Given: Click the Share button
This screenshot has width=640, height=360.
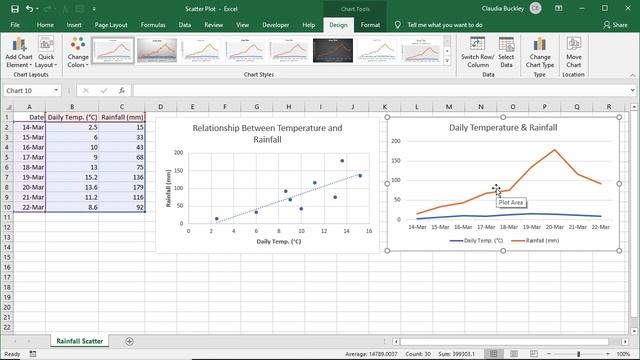Looking at the screenshot, I should tap(615, 25).
